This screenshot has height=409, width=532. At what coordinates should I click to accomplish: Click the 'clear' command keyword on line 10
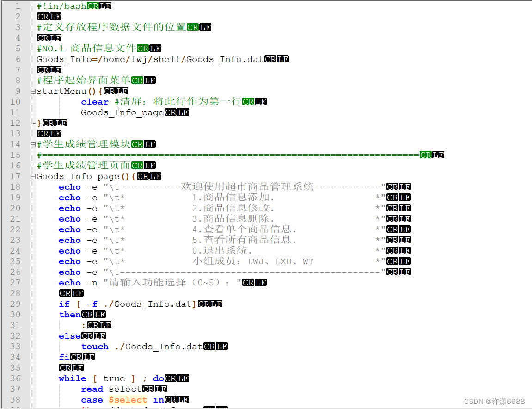click(94, 101)
